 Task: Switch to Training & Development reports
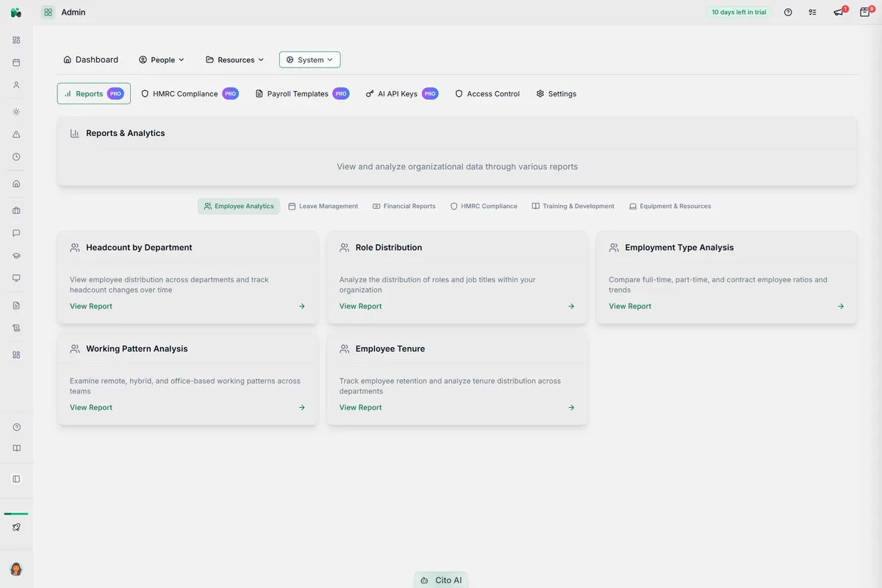[573, 207]
